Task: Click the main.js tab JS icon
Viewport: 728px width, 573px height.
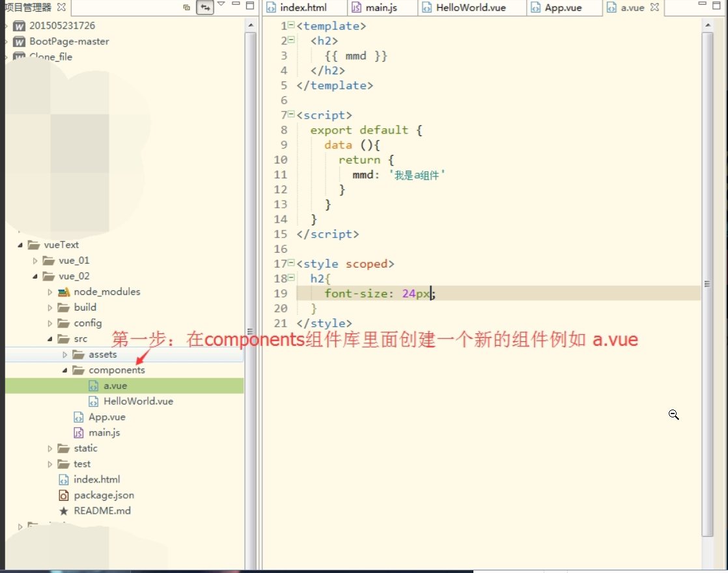Action: point(356,7)
